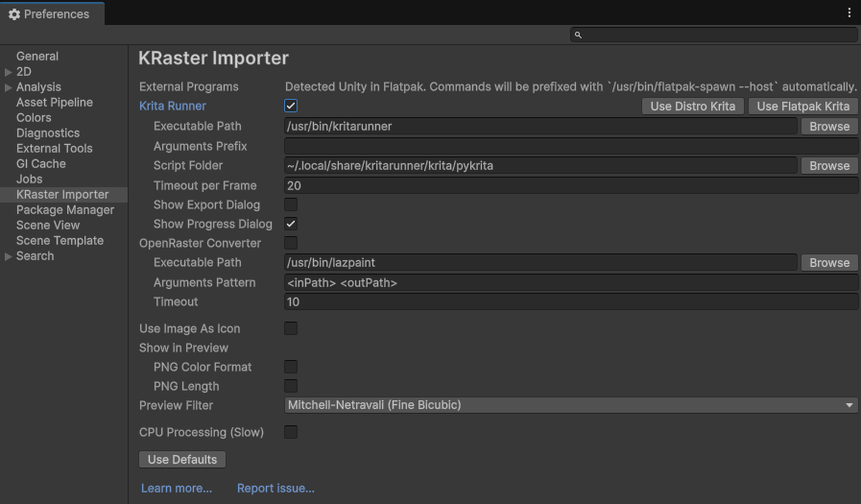Open the kebab menu in top-right corner
The height and width of the screenshot is (504, 861).
pyautogui.click(x=849, y=12)
